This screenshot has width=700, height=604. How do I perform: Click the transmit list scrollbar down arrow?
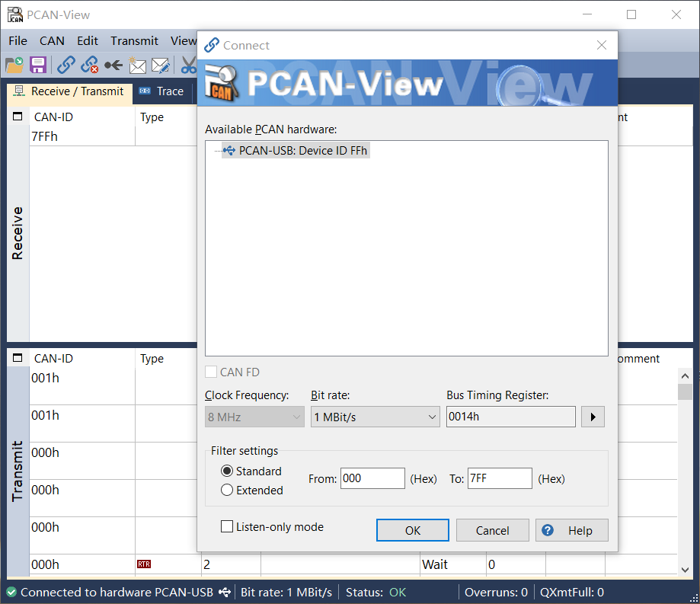pos(686,570)
